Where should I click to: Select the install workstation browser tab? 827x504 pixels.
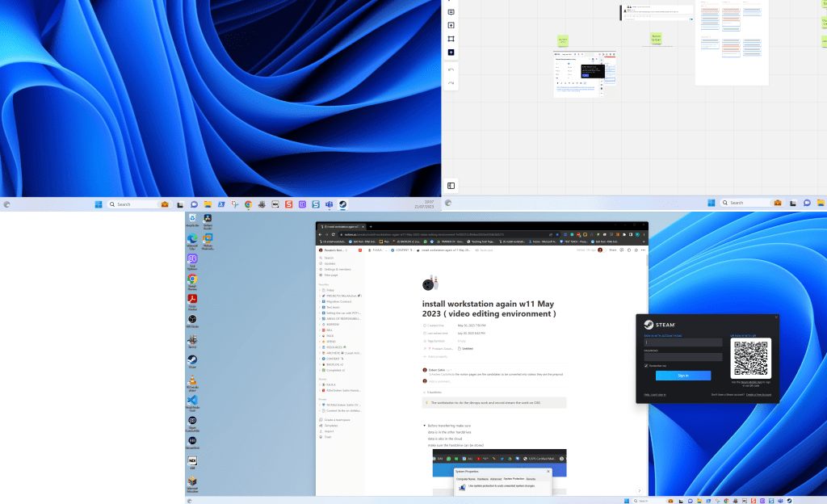click(342, 227)
